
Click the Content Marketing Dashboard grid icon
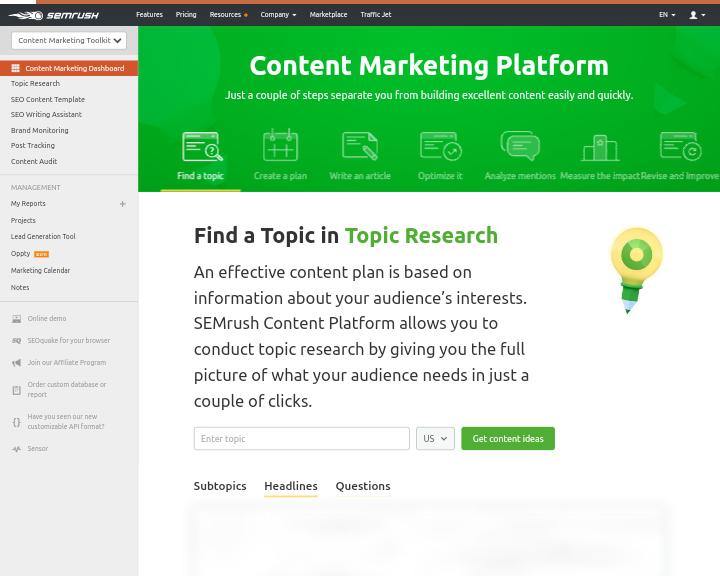pos(15,68)
